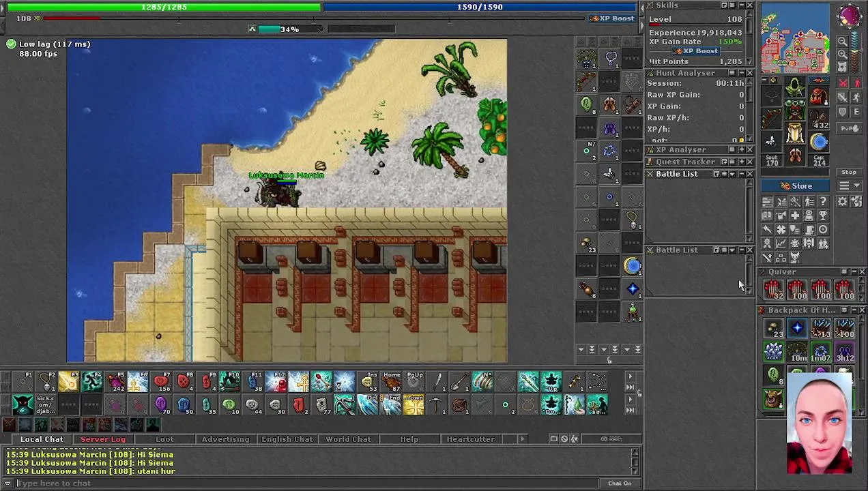The height and width of the screenshot is (491, 868).
Task: Toggle Expert mode E button
Action: 857,112
